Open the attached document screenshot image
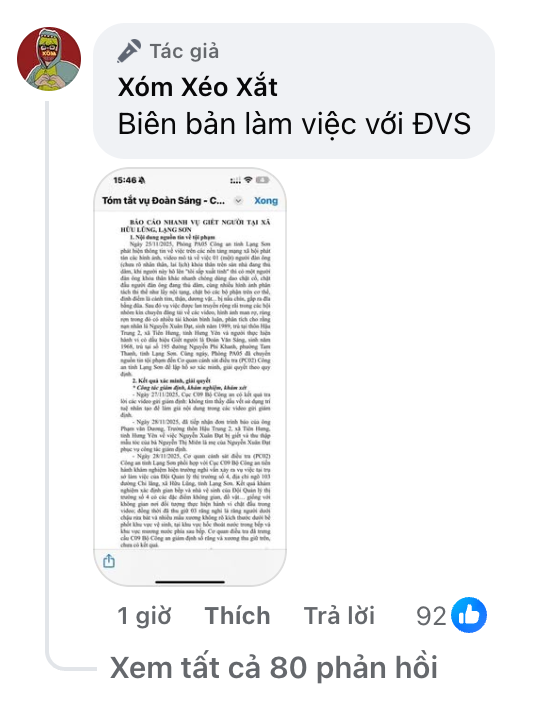 [190, 377]
